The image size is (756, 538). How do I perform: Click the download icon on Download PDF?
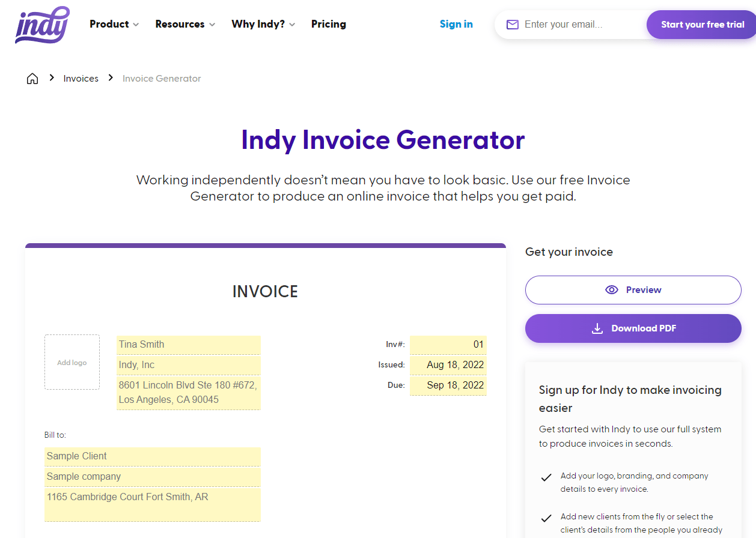click(x=597, y=328)
